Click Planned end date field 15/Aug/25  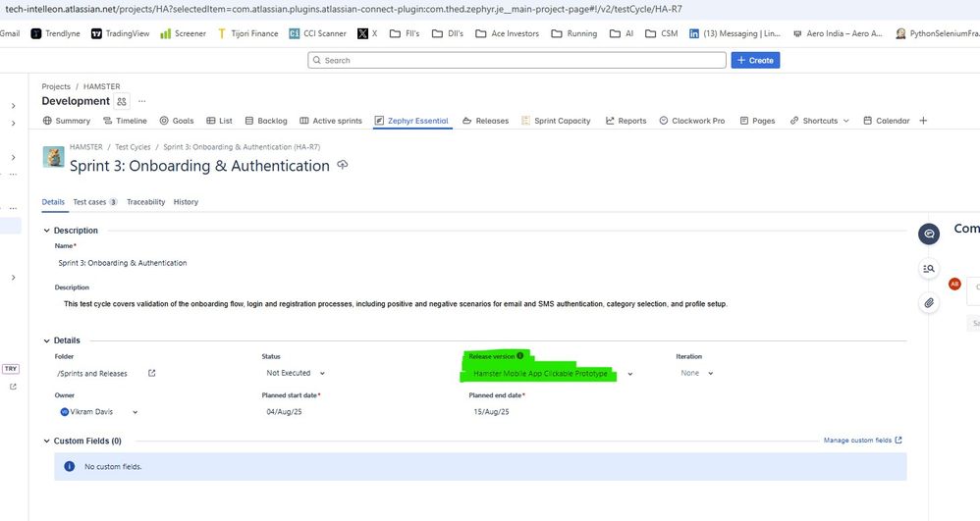491,412
